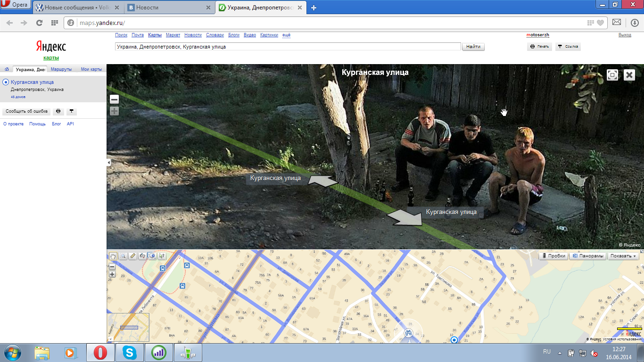The height and width of the screenshot is (362, 644).
Task: Open the ещё services dropdown link
Action: [x=286, y=35]
